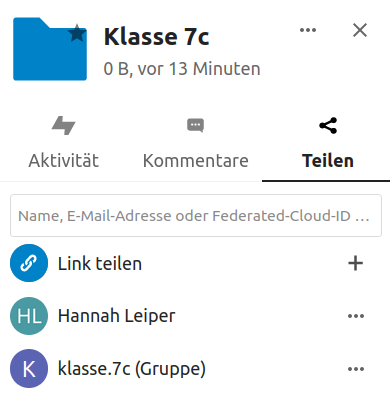Toggle the favorite star on the folder

point(77,33)
